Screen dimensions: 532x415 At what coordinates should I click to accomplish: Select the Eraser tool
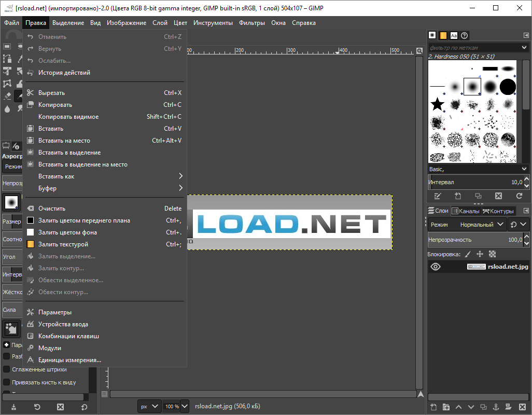point(7,96)
